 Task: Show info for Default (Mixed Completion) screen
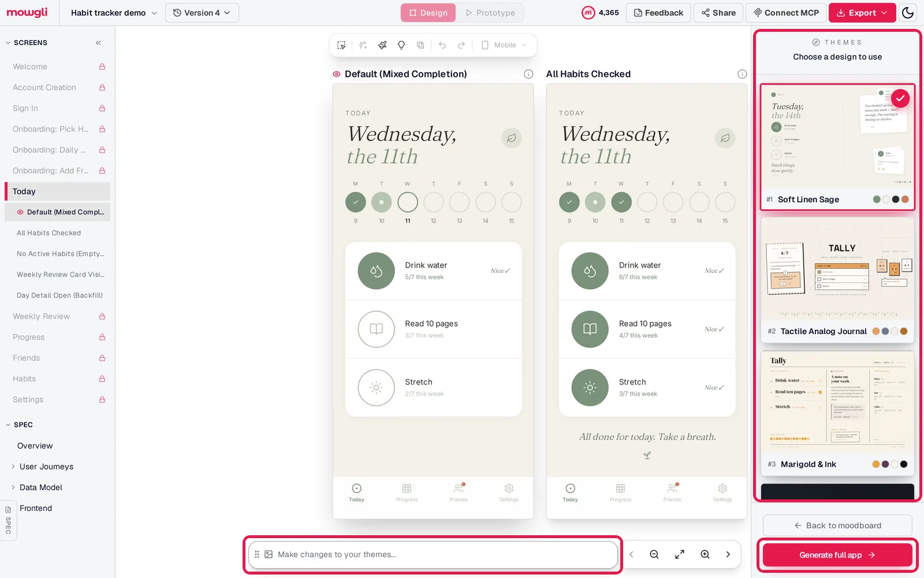coord(528,74)
